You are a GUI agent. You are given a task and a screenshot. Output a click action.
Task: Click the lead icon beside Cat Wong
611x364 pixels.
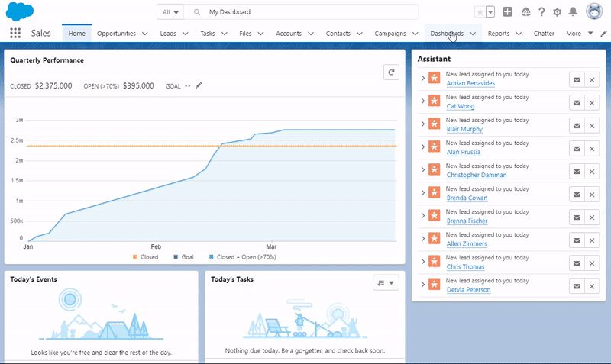[434, 101]
